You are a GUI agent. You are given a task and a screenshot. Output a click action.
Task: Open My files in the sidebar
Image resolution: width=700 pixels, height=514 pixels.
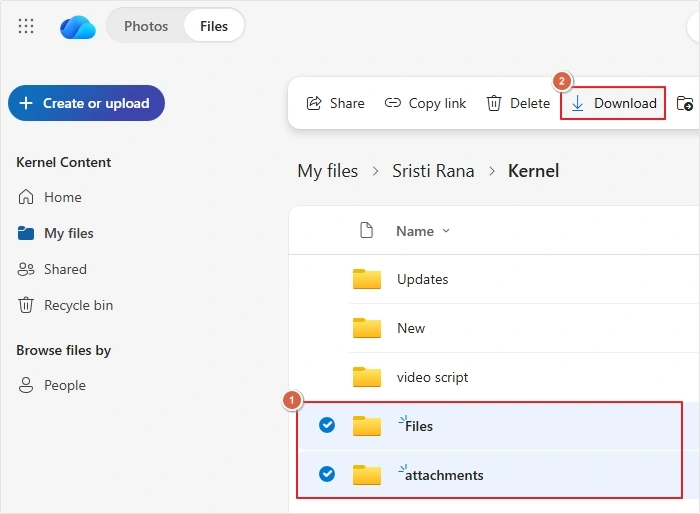[55, 233]
